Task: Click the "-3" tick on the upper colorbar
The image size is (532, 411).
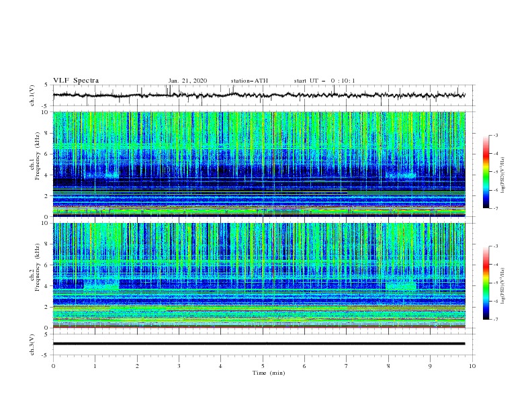Action: point(496,135)
